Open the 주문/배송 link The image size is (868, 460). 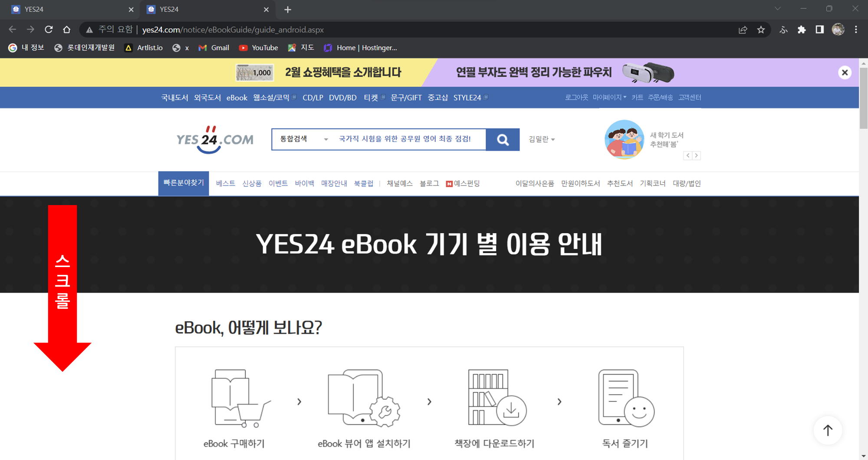[660, 98]
